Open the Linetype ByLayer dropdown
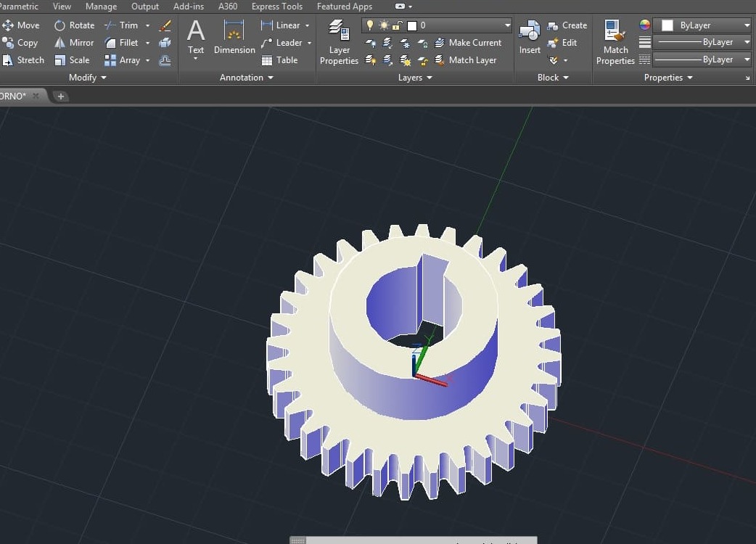The height and width of the screenshot is (544, 756). (702, 59)
